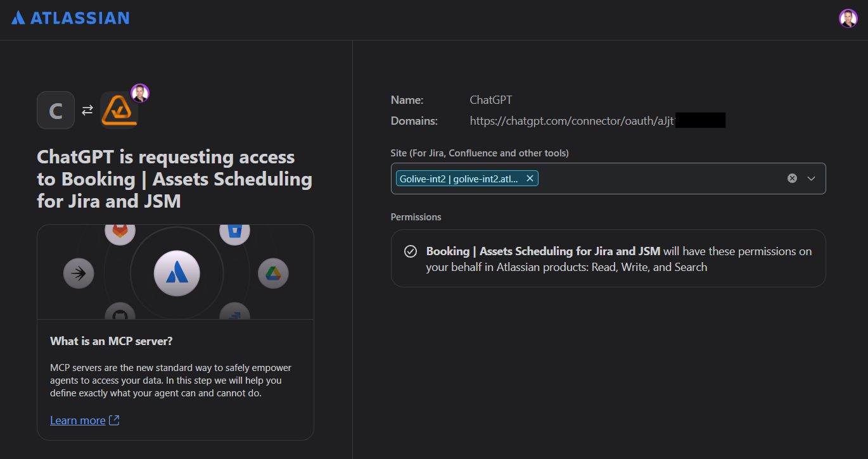Image resolution: width=868 pixels, height=459 pixels.
Task: Click the ChatGPT 'C' app icon
Action: tap(56, 110)
